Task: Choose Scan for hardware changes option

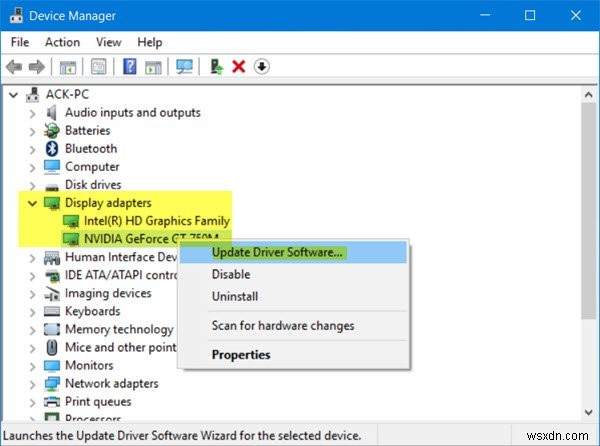Action: pos(282,325)
